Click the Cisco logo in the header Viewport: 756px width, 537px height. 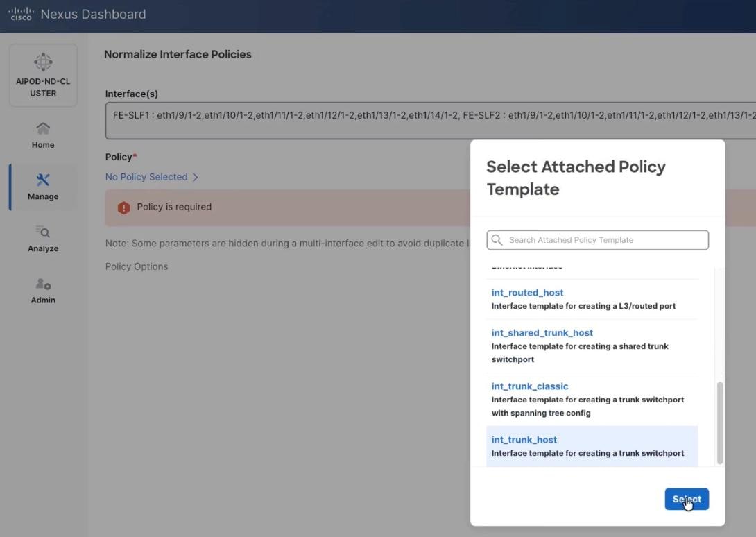pyautogui.click(x=20, y=13)
